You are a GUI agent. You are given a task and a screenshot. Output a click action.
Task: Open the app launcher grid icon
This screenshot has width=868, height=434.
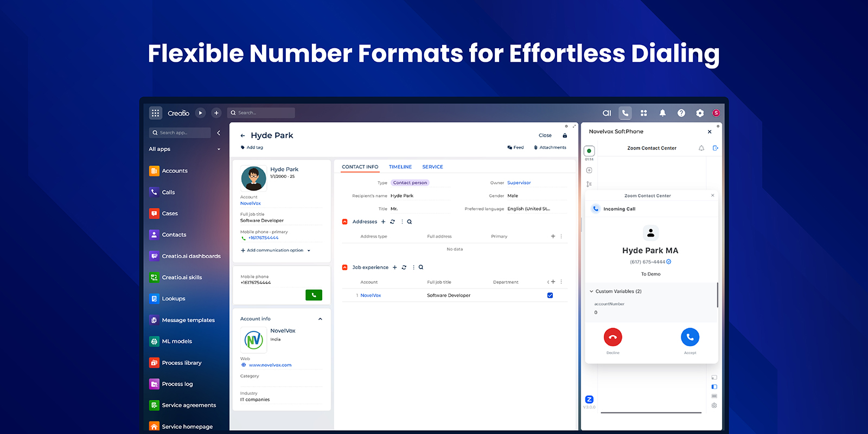pos(156,113)
